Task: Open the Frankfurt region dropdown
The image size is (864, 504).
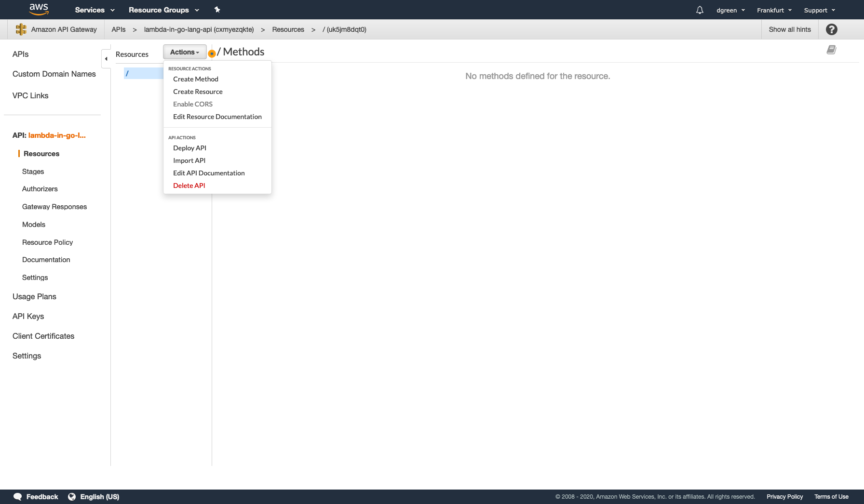Action: (x=774, y=10)
